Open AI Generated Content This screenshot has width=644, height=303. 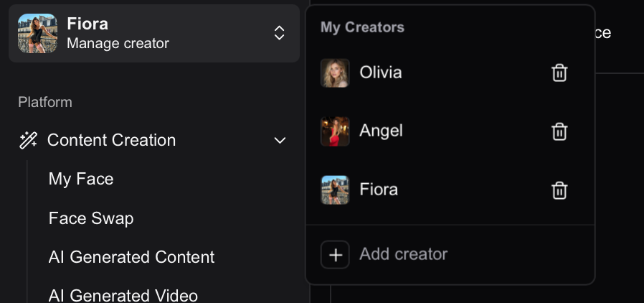coord(131,257)
